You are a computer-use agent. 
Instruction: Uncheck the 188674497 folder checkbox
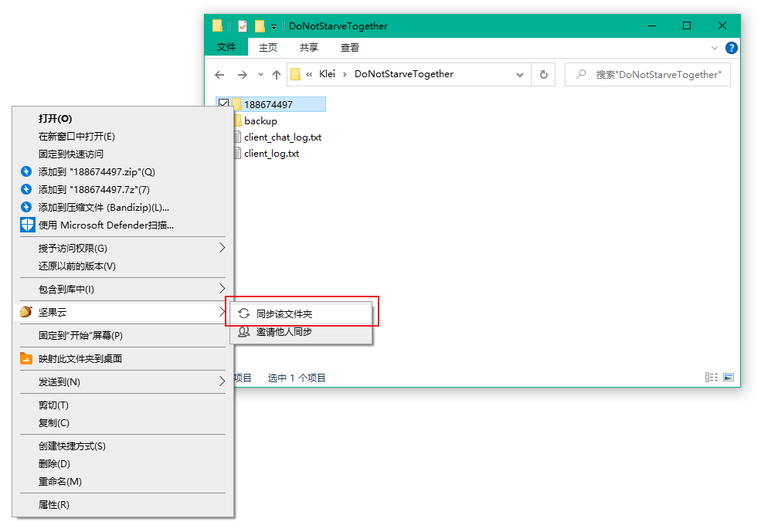pos(224,104)
